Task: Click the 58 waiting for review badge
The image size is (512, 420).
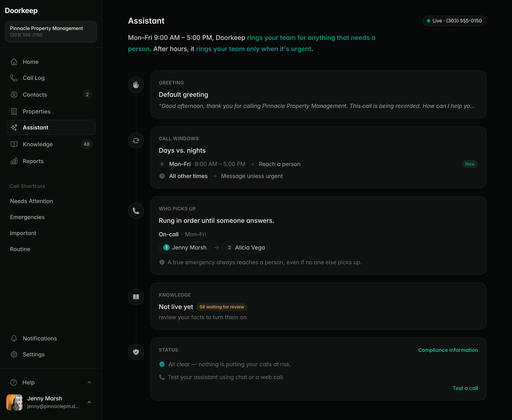Action: coord(222,307)
